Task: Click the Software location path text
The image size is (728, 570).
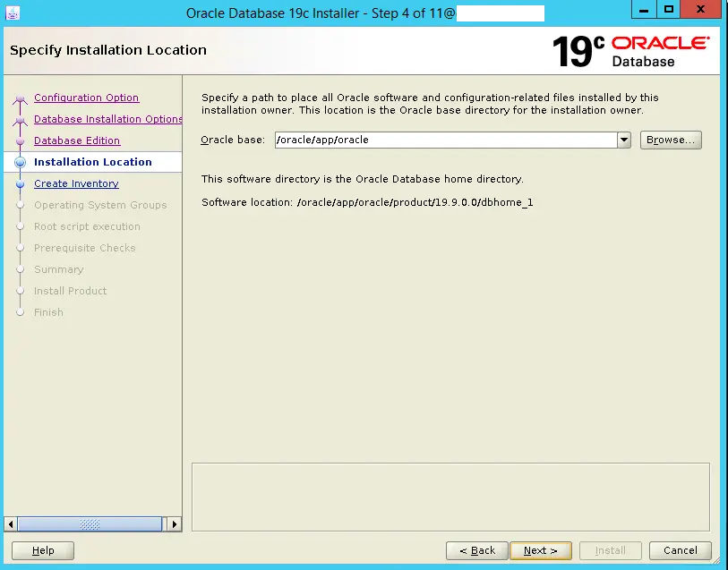Action: 415,202
